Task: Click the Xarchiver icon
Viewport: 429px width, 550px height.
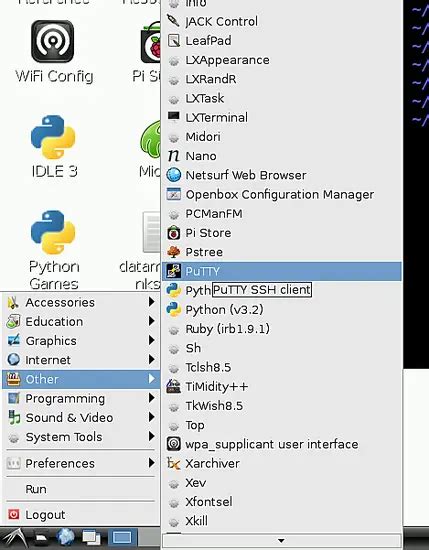Action: (174, 463)
